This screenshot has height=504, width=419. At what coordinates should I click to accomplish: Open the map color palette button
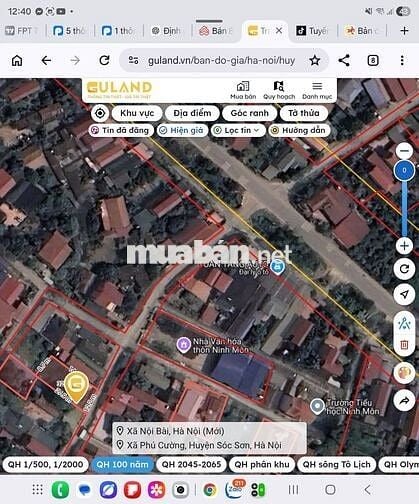click(404, 373)
